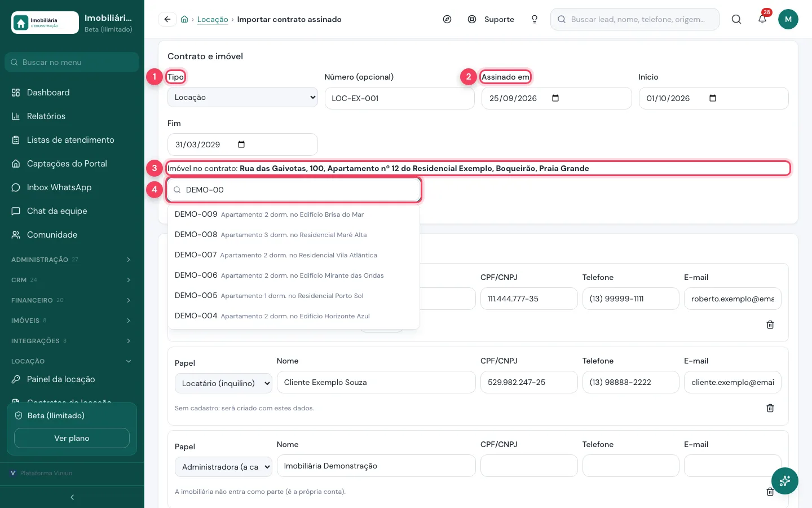Expand the Administração menu section

point(72,260)
